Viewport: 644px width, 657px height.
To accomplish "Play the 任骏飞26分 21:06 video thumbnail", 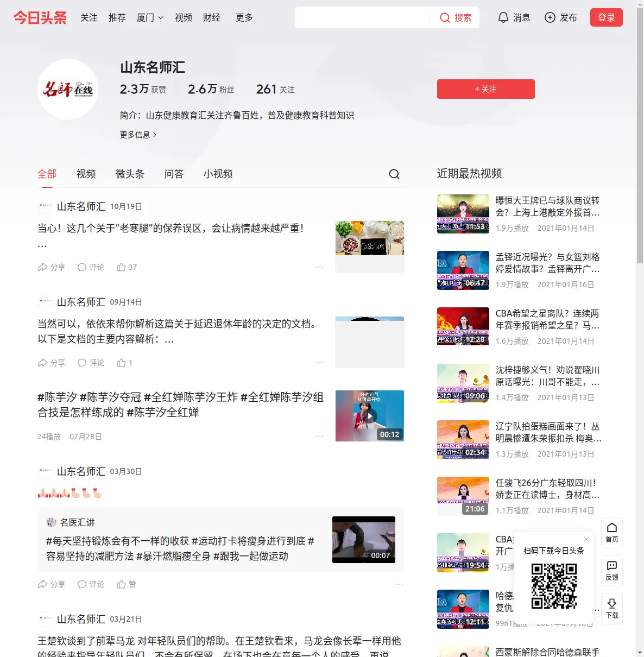I will [x=463, y=496].
